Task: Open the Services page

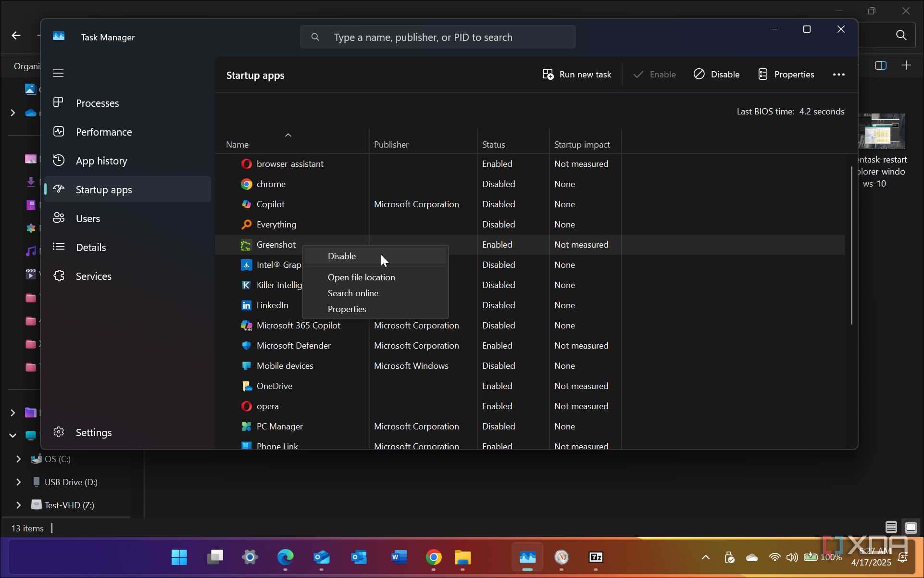Action: click(x=93, y=276)
